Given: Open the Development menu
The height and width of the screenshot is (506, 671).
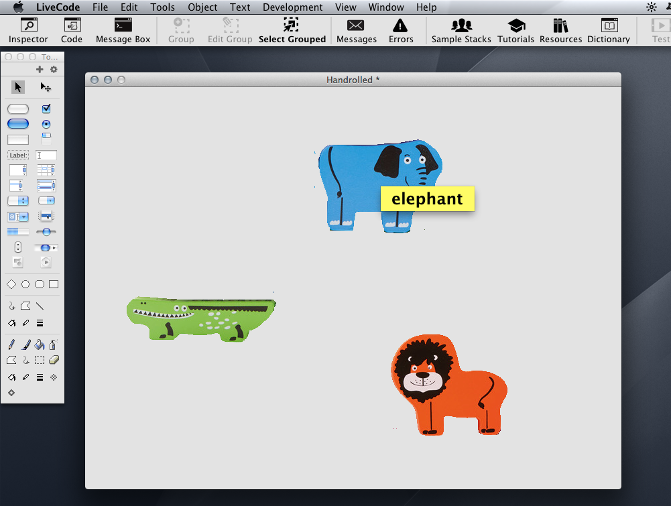Looking at the screenshot, I should click(x=292, y=7).
